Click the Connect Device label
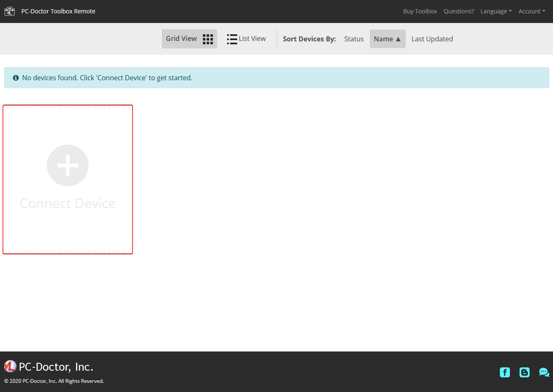The height and width of the screenshot is (392, 553). point(68,204)
